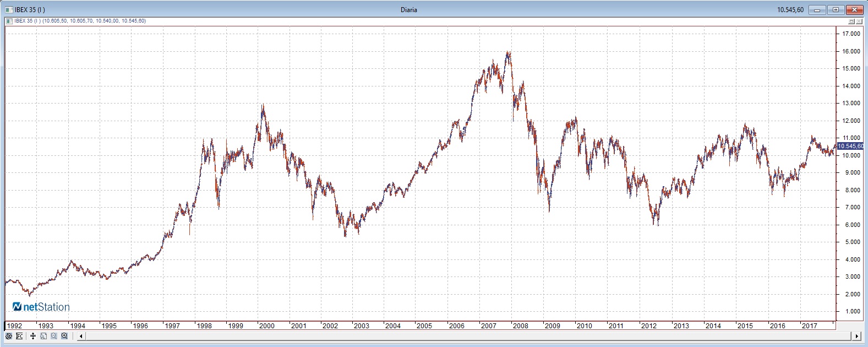Viewport: 868px width, 347px height.
Task: Click the 1.000 price axis label
Action: pyautogui.click(x=851, y=311)
